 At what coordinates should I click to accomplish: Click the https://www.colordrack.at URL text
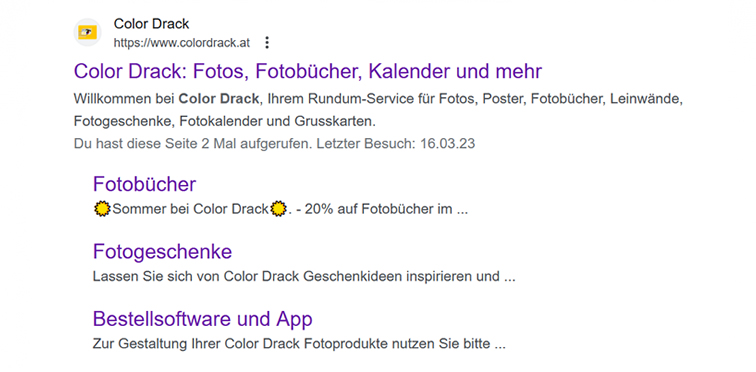tap(181, 43)
